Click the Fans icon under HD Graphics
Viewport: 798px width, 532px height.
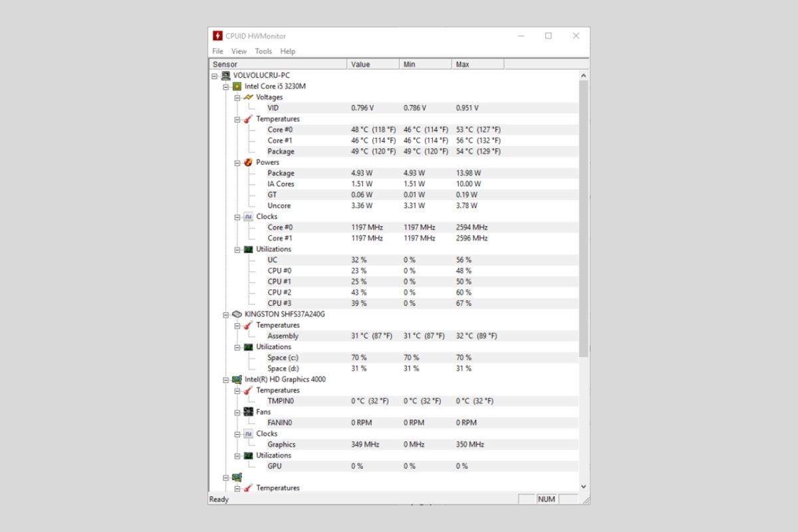click(248, 412)
